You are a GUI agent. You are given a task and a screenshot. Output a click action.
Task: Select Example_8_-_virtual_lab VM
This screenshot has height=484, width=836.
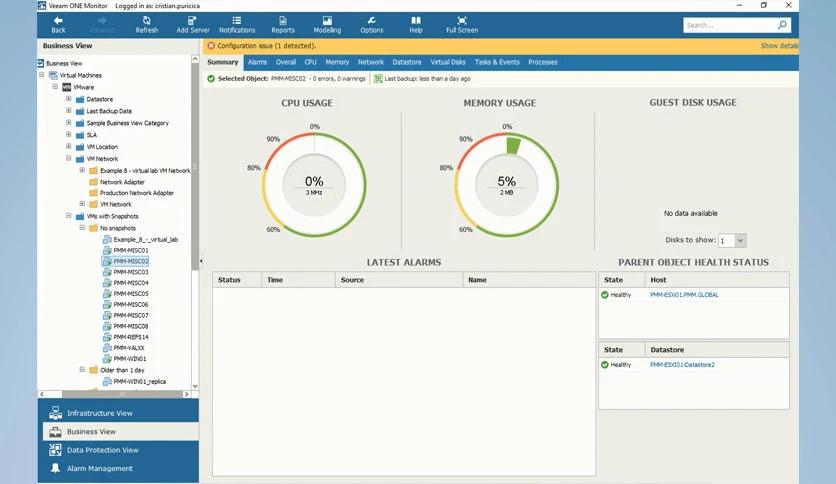pos(146,239)
